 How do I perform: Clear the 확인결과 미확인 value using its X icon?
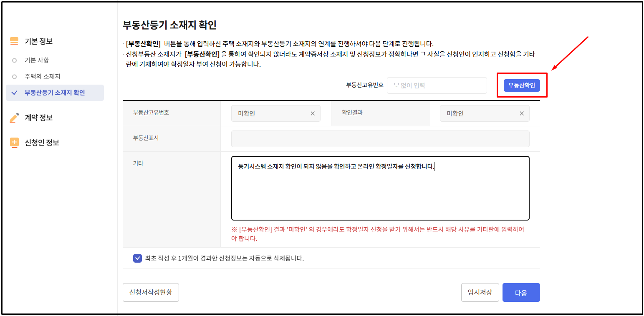(x=521, y=113)
